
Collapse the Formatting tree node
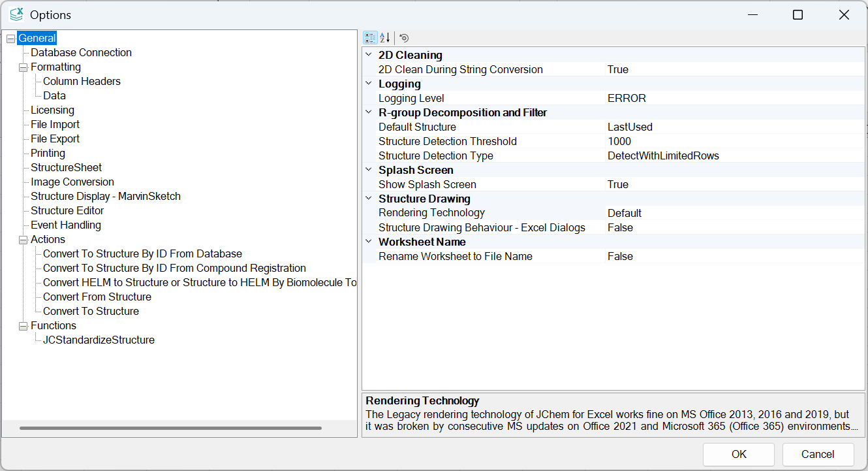point(23,67)
